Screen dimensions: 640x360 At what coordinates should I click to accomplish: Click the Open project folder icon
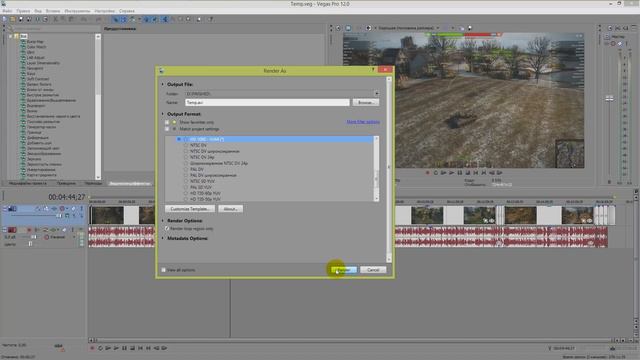coord(13,19)
